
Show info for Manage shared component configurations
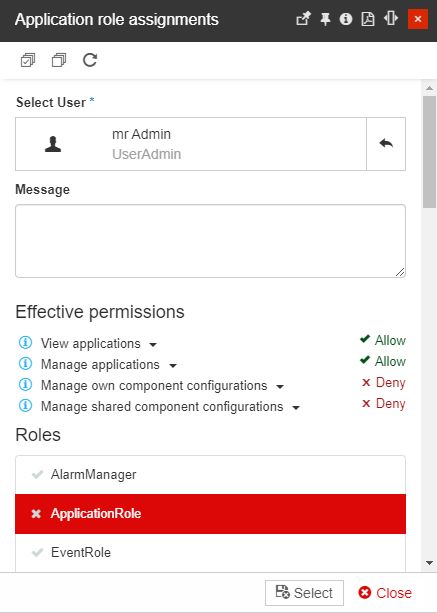25,406
